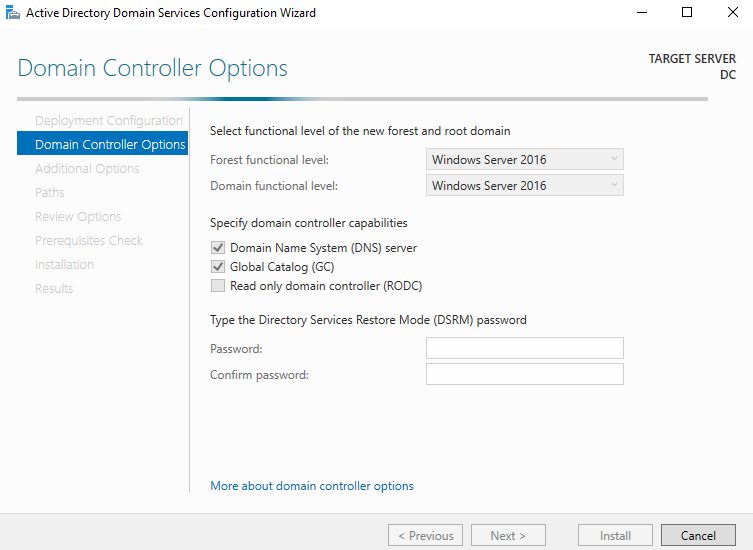Uncheck the Global Catalog (GC) option
Viewport: 753px width, 550px height.
[218, 267]
